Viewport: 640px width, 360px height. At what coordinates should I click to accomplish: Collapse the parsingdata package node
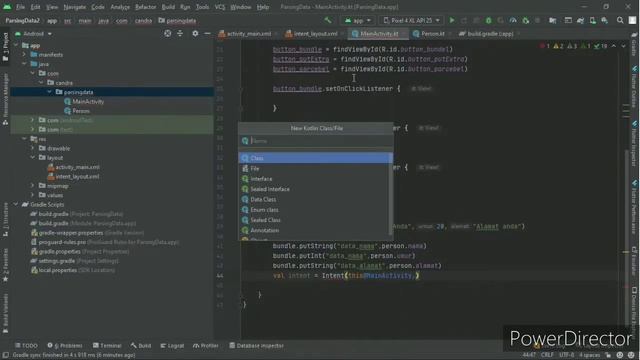[49, 92]
